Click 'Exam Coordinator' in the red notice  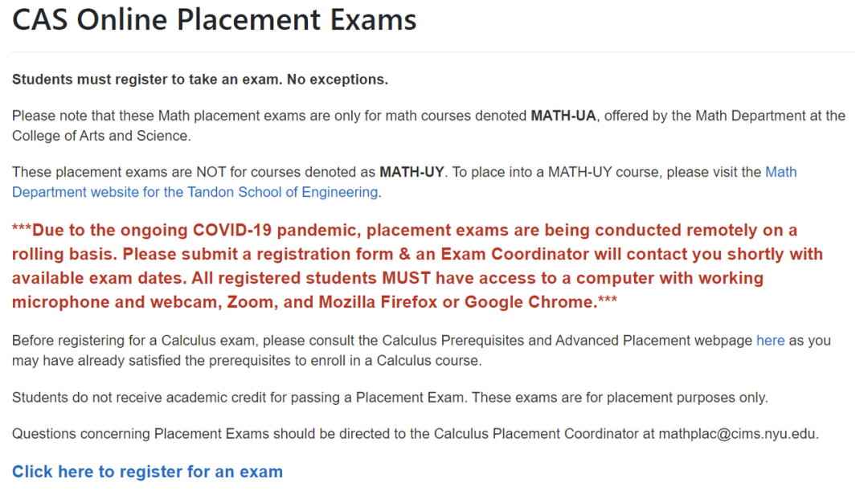click(515, 254)
